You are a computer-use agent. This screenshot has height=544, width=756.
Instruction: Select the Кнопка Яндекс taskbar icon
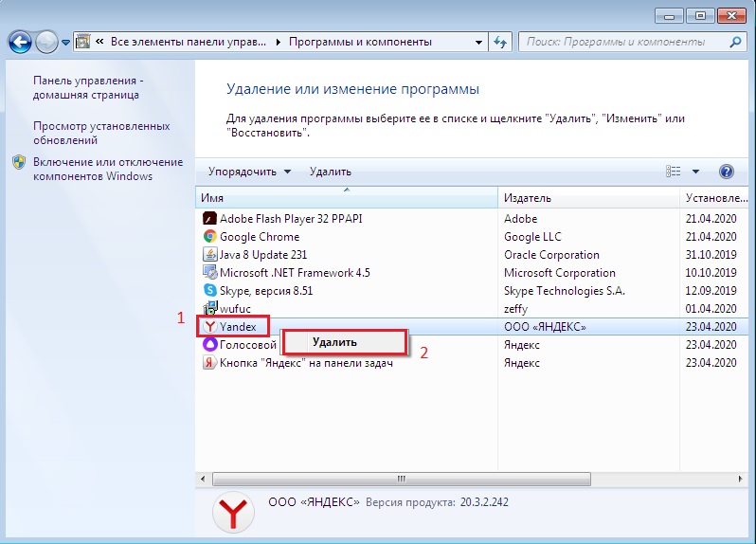209,363
